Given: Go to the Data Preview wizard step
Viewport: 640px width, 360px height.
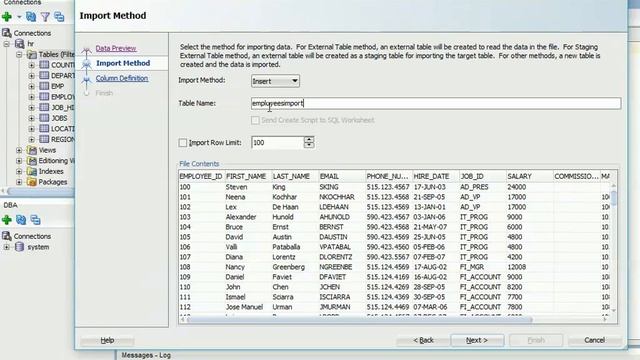Looking at the screenshot, I should pyautogui.click(x=116, y=48).
